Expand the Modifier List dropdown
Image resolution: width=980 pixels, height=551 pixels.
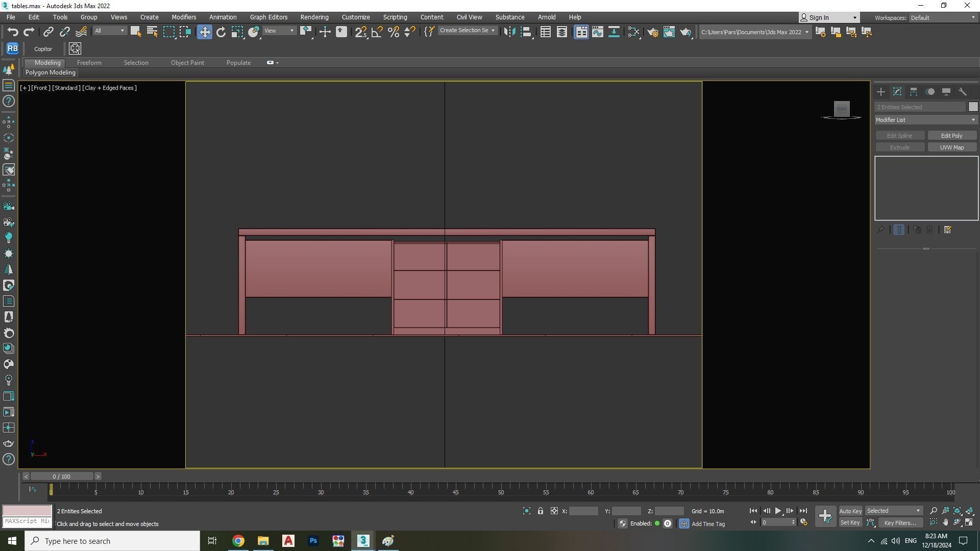pos(925,120)
